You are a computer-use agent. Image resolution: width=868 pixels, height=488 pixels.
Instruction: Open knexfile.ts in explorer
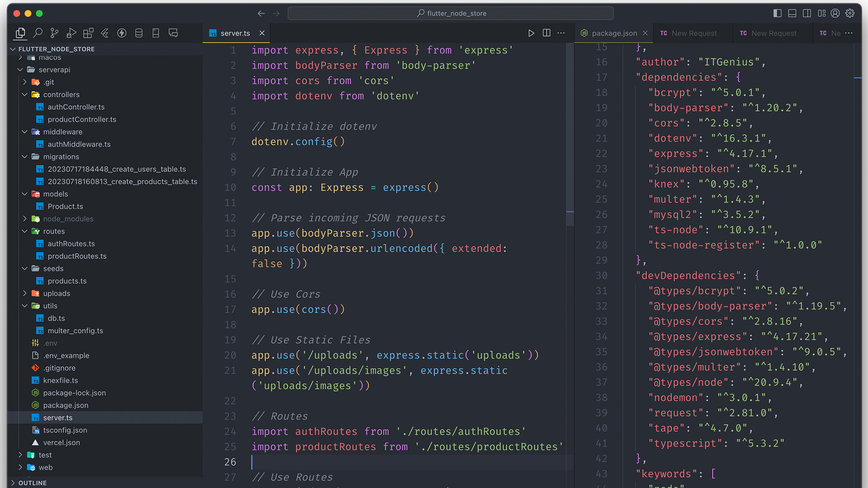tap(60, 380)
